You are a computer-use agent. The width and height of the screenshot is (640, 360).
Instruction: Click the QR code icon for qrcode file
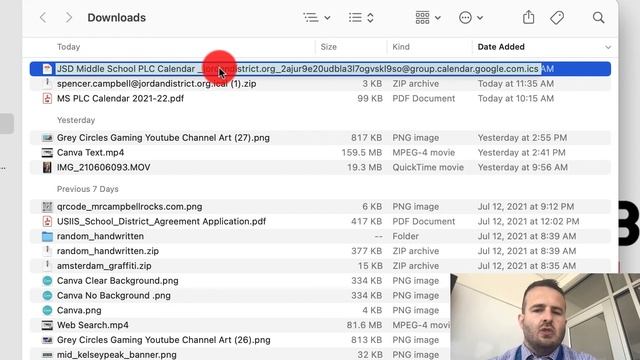click(47, 207)
